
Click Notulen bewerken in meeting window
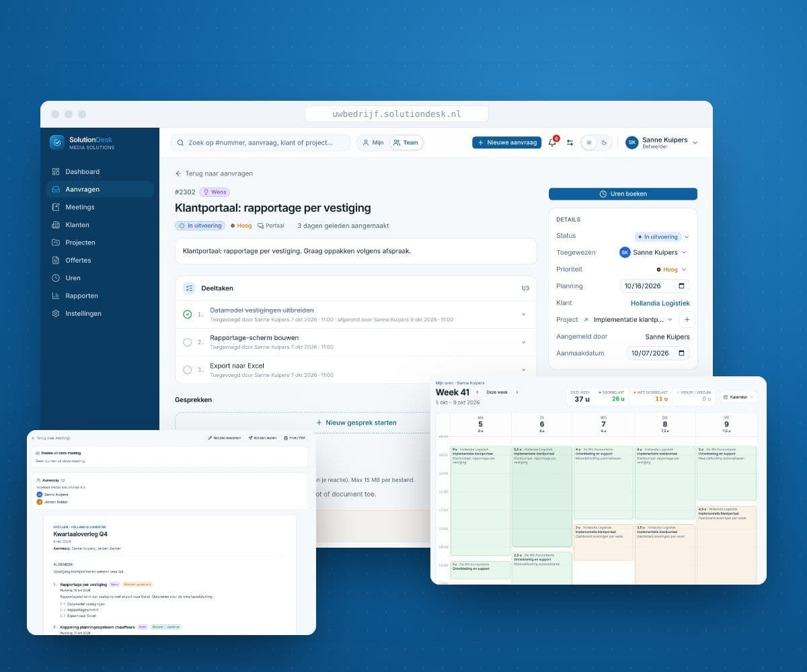pos(224,437)
